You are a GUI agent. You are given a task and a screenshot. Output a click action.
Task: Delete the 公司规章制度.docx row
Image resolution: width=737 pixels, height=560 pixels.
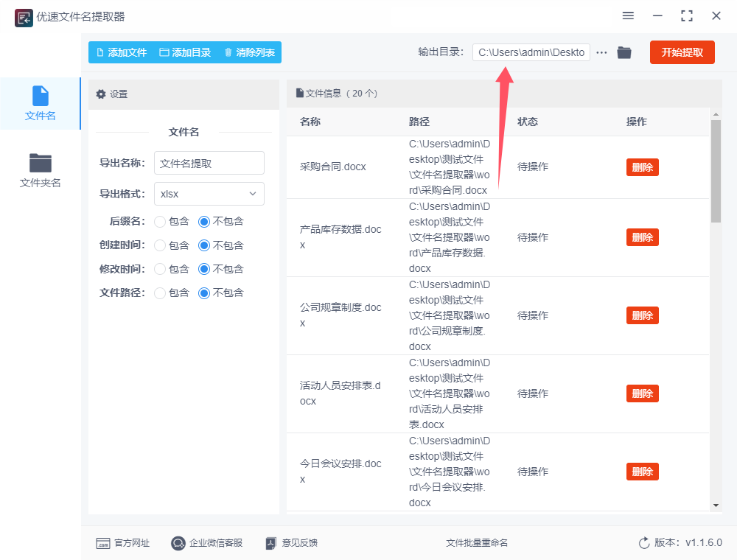point(642,315)
